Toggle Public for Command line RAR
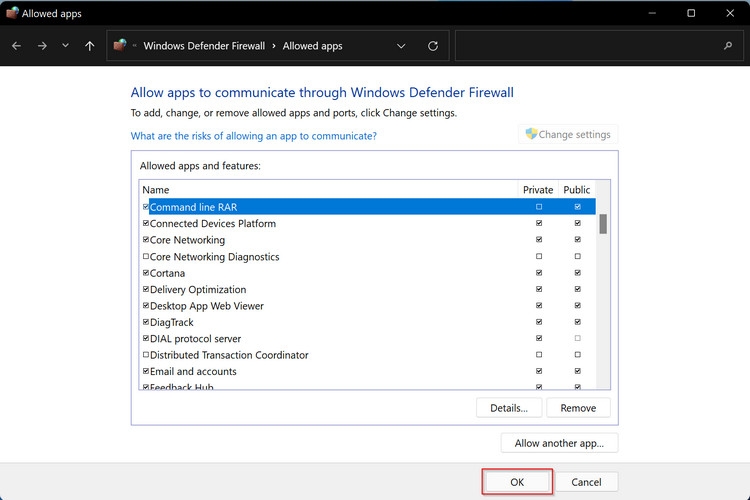The width and height of the screenshot is (750, 500). pos(578,207)
